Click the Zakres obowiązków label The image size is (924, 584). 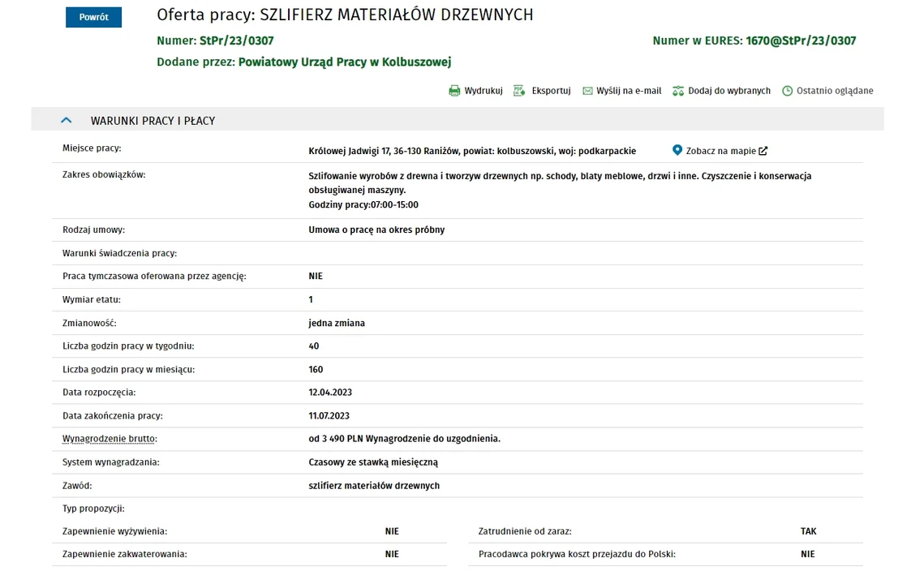point(104,174)
